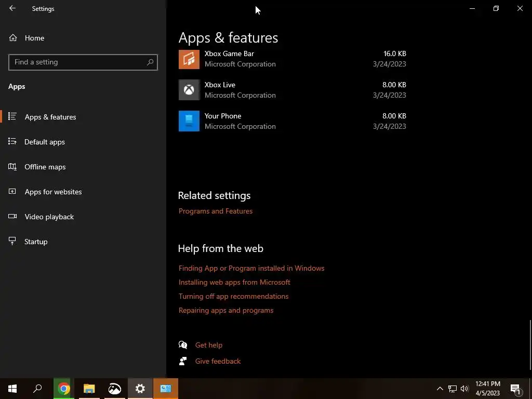Click the vertical scrollbar thumb
Screen dimensions: 532x399
click(x=530, y=345)
